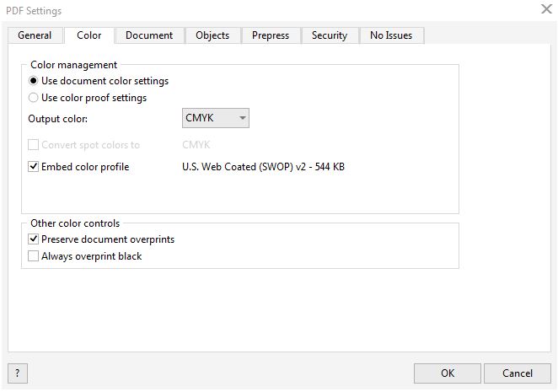This screenshot has height=392, width=558.
Task: Click the Cancel button
Action: tap(518, 373)
